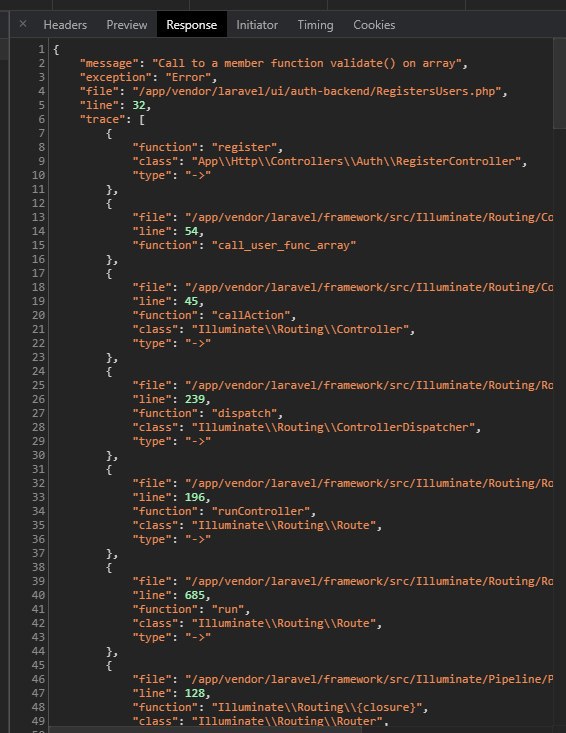Open the Initiator tab

(x=257, y=25)
